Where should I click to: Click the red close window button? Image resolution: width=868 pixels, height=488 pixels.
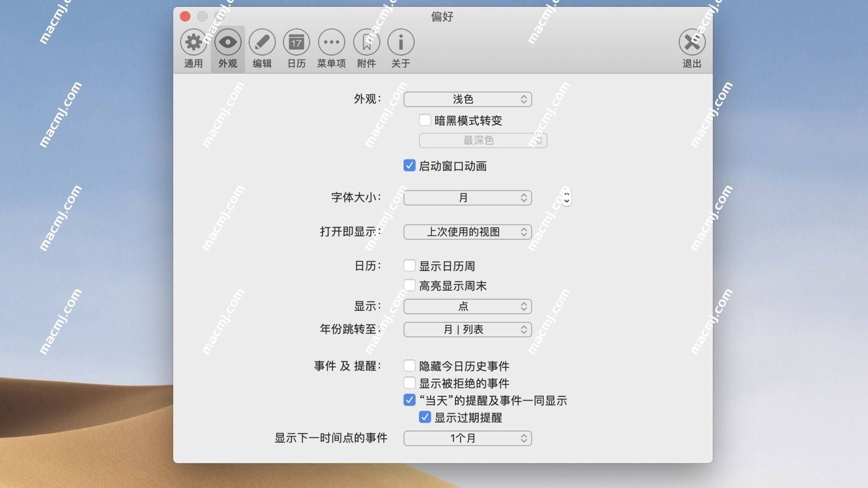185,17
